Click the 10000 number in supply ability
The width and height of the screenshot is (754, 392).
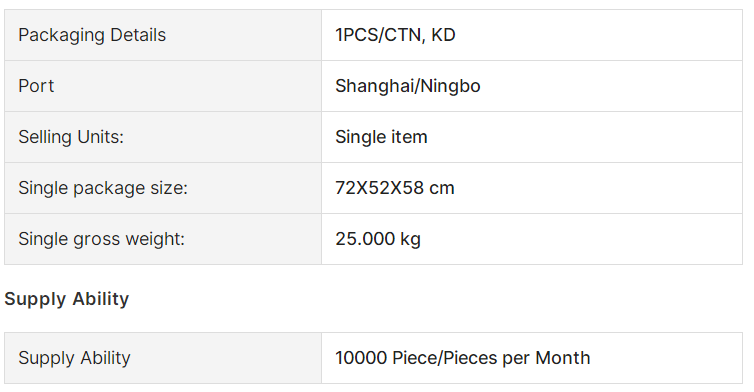361,358
